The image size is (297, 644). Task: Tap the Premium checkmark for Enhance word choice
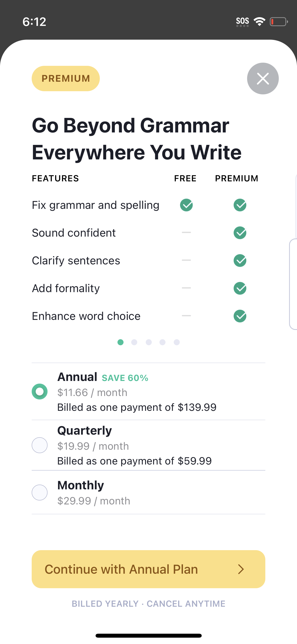pyautogui.click(x=240, y=316)
